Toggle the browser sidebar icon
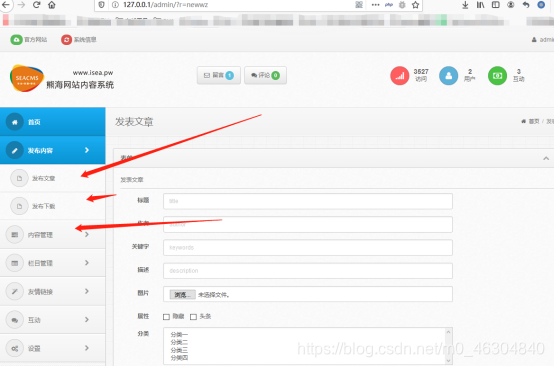The height and width of the screenshot is (367, 554). pos(496,5)
